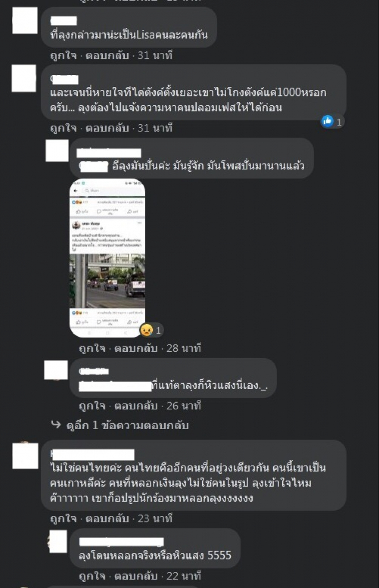Screen dimensions: 379x588
Task: Click ตอบกลับ under the 1000 baht comment
Action: 107,128
